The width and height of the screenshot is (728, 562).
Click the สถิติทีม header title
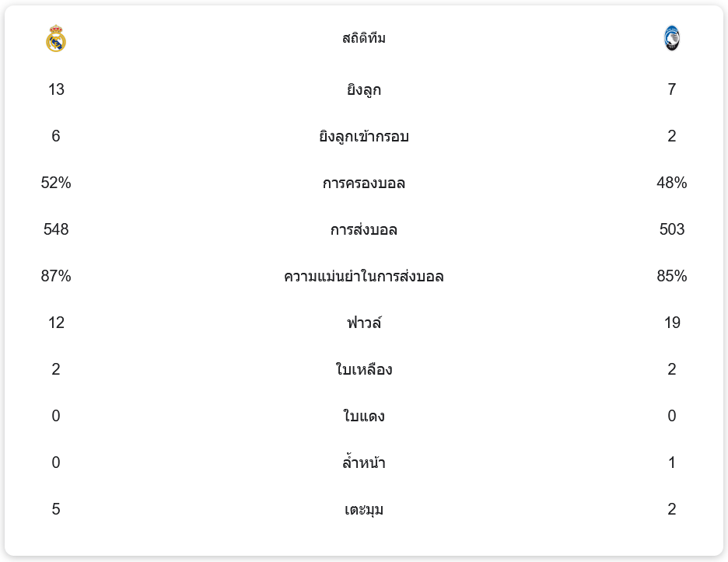tap(364, 38)
